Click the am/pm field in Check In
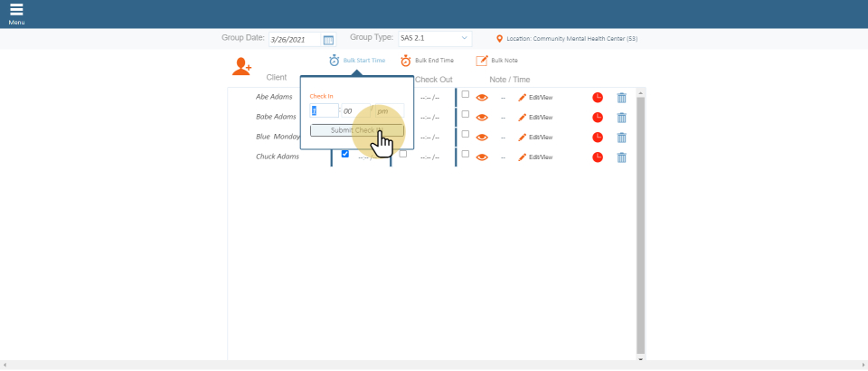Image resolution: width=868 pixels, height=371 pixels. pyautogui.click(x=382, y=110)
